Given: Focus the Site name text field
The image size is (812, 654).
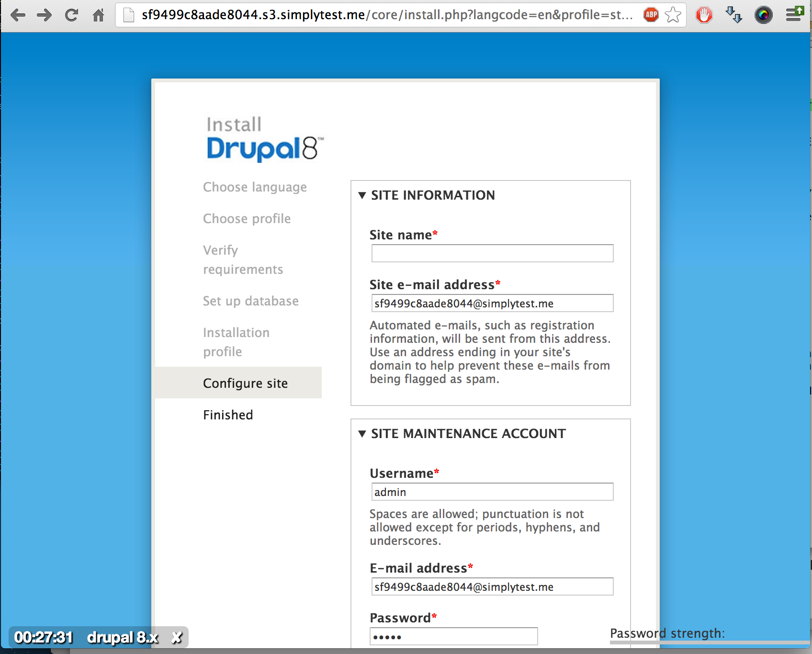Looking at the screenshot, I should click(x=492, y=253).
